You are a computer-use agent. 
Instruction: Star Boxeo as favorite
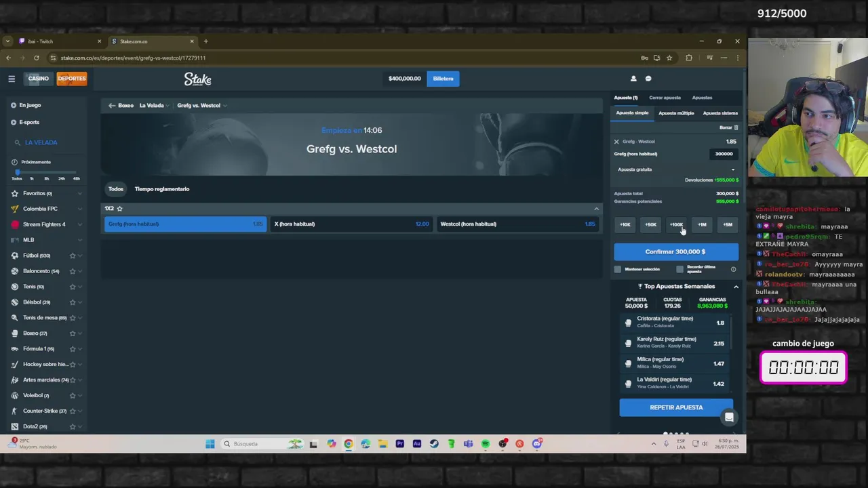click(x=73, y=333)
